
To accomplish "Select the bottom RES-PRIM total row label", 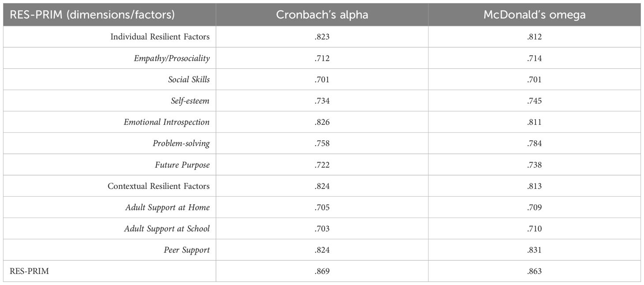I will (x=29, y=271).
